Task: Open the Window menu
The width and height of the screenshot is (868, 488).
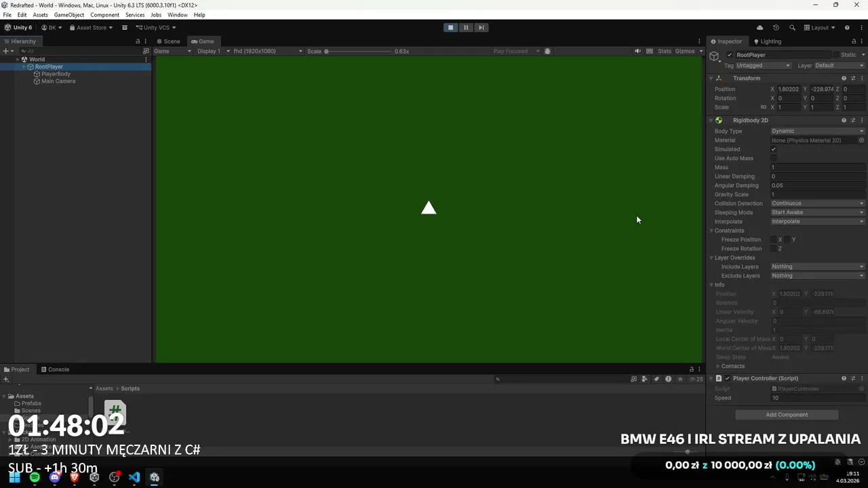Action: click(x=178, y=15)
